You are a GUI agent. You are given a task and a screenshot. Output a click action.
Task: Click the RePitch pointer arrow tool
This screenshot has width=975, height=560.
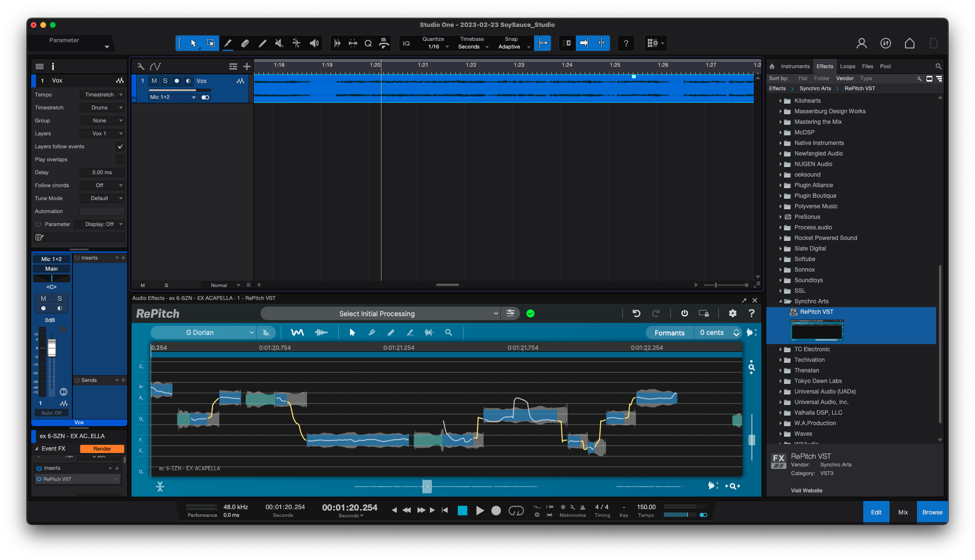[352, 333]
